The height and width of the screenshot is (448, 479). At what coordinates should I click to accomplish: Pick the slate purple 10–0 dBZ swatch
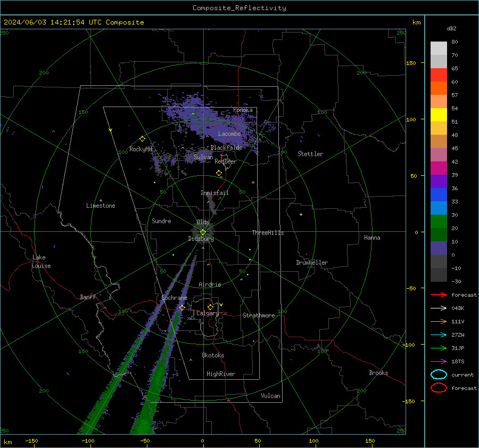point(439,248)
